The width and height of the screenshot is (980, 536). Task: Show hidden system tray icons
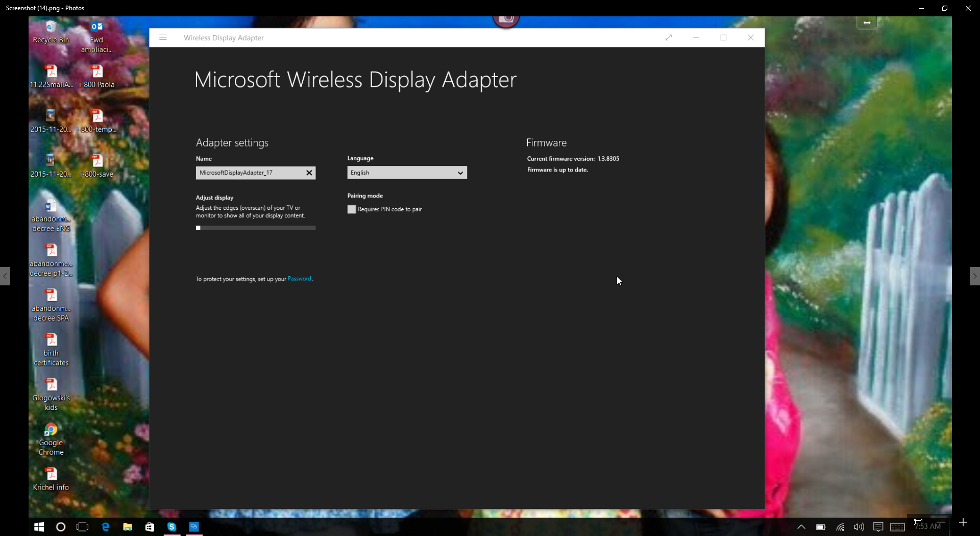[x=801, y=527]
